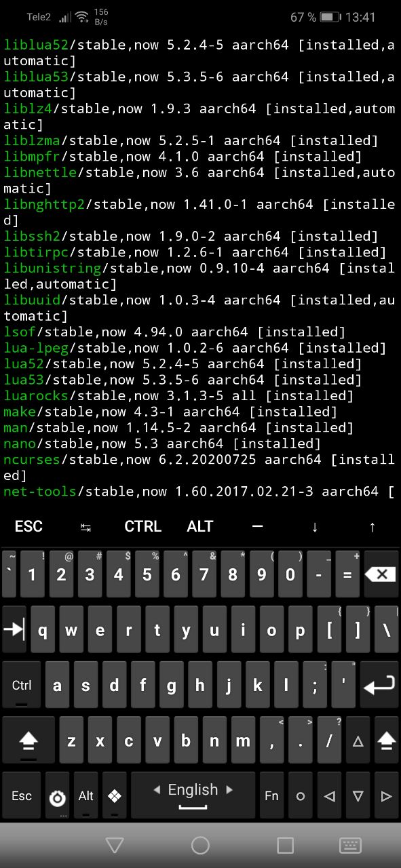The image size is (401, 868).
Task: Tap the tab arrow key beside q
Action: [14, 630]
